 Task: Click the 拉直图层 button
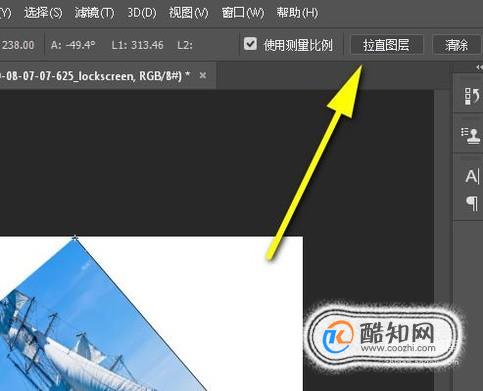coord(387,45)
